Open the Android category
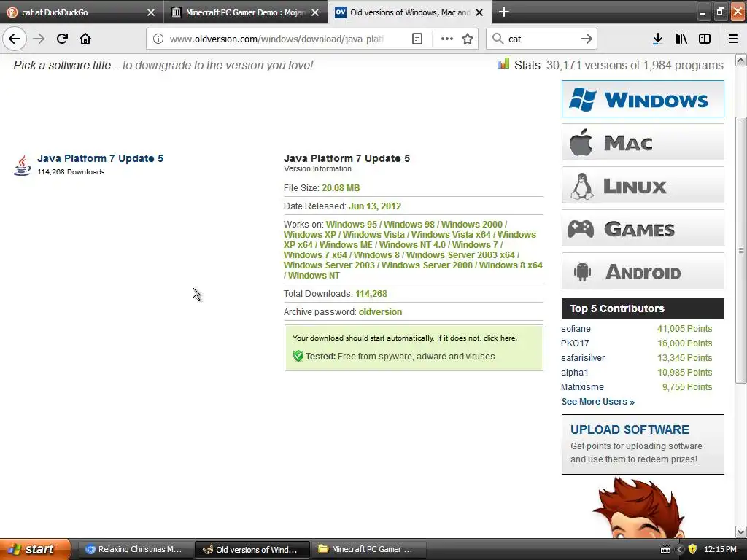This screenshot has width=747, height=560. coord(643,271)
